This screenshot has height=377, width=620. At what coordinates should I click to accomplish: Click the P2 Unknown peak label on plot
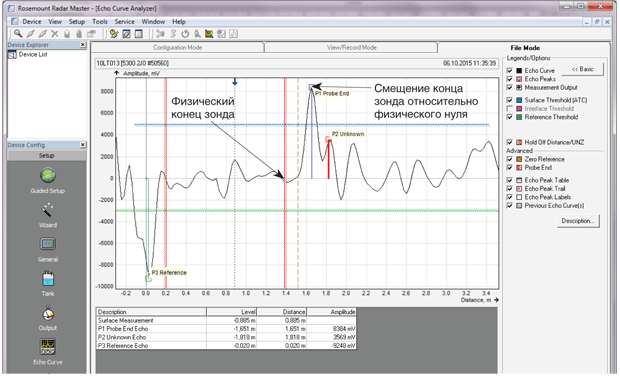[348, 134]
